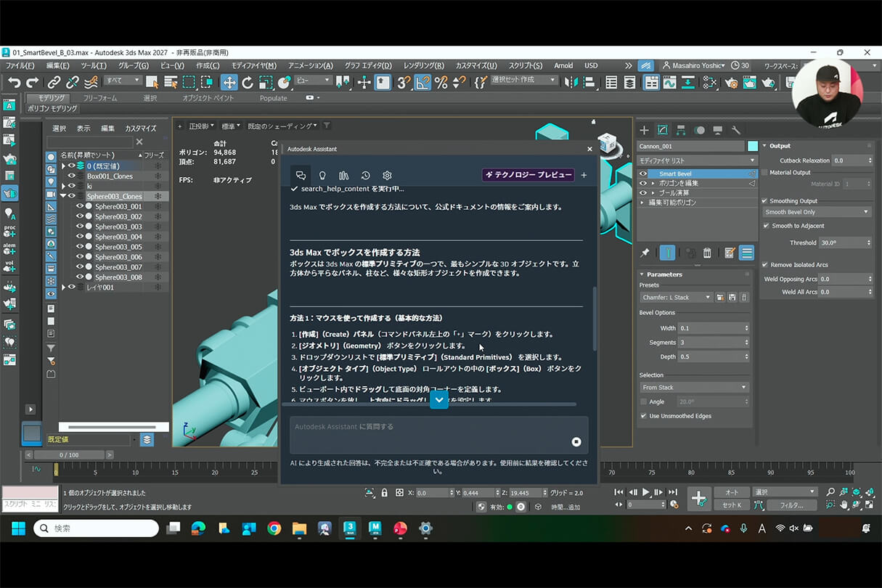Viewport: 882px width, 588px height.
Task: Open Masahiro Yoshic user account button
Action: pos(693,65)
